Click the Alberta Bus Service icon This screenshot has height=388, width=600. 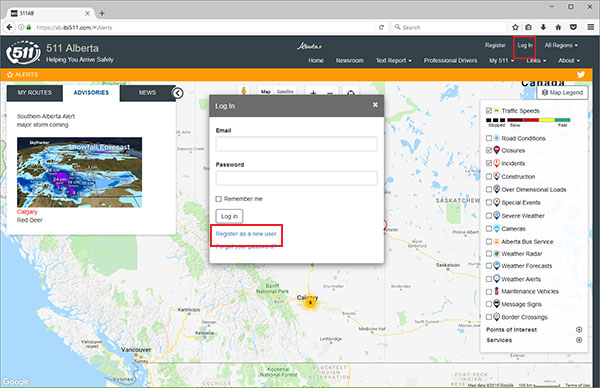[496, 241]
